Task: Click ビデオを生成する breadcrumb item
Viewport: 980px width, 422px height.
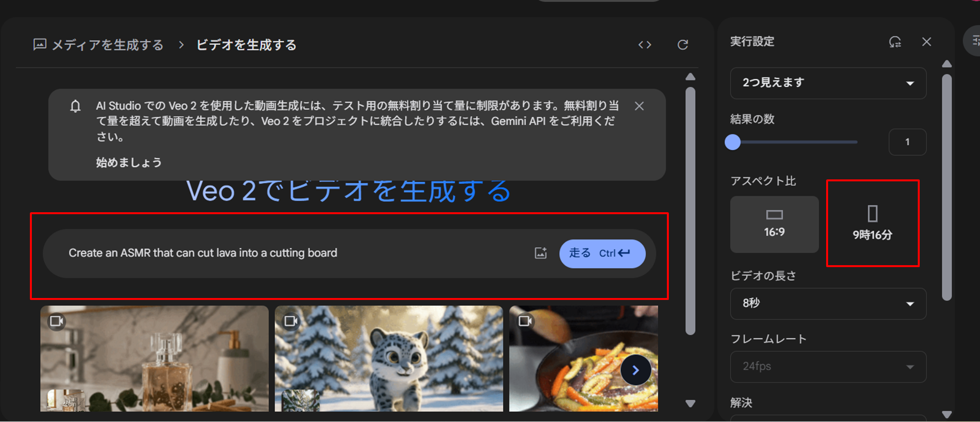Action: 246,45
